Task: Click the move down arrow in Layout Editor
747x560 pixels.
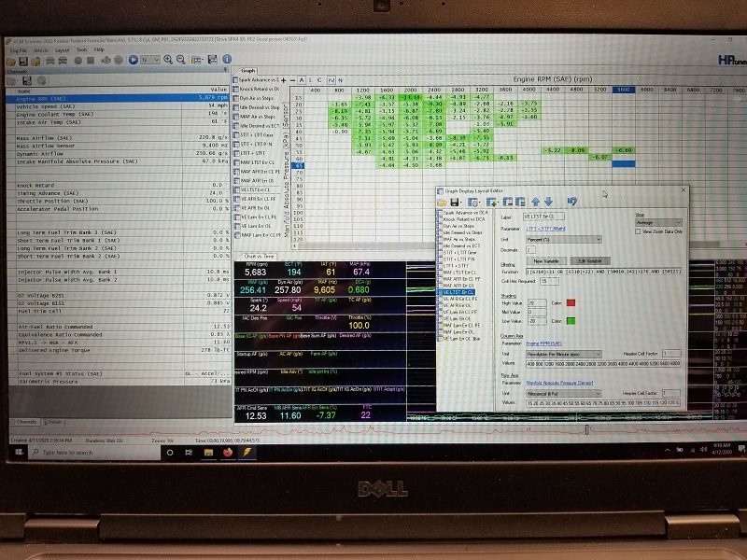Action: tap(548, 202)
